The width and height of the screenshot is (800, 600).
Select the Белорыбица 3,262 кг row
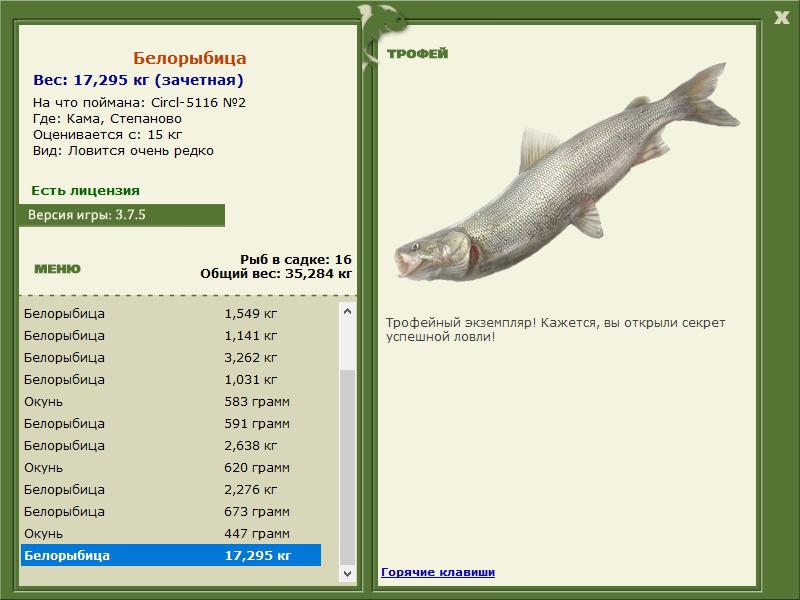coord(171,357)
